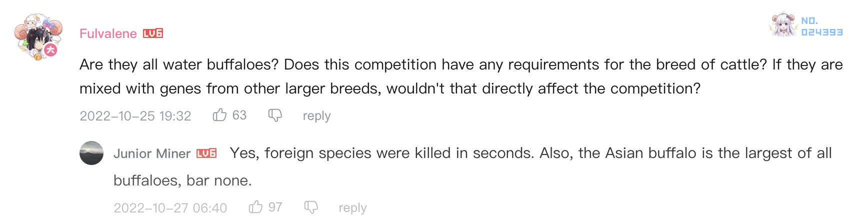Click the 63 like count
Image resolution: width=868 pixels, height=223 pixels.
click(x=239, y=115)
